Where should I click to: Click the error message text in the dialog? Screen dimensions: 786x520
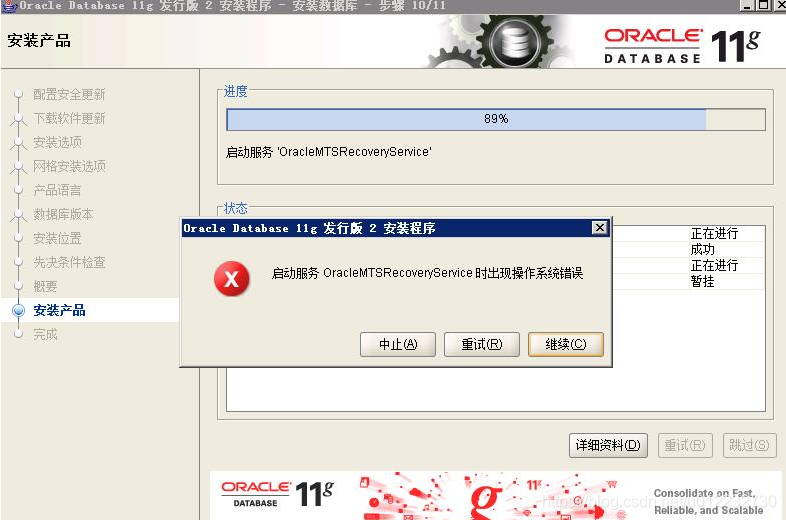click(x=427, y=273)
